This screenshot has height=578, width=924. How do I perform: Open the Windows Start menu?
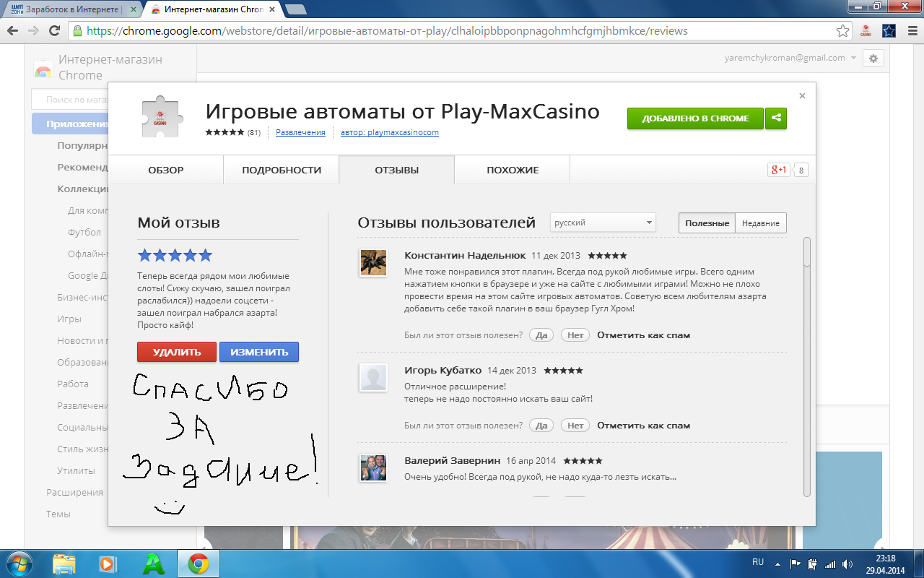(x=18, y=564)
